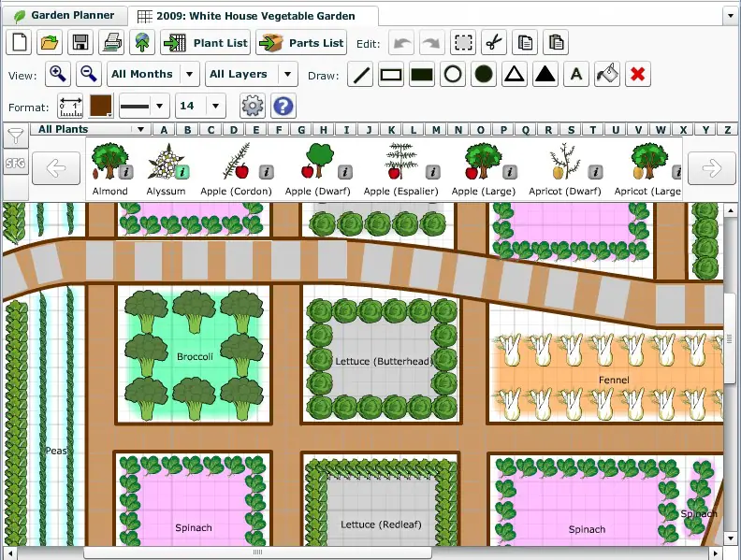Filter plants by letter Z

tap(728, 129)
